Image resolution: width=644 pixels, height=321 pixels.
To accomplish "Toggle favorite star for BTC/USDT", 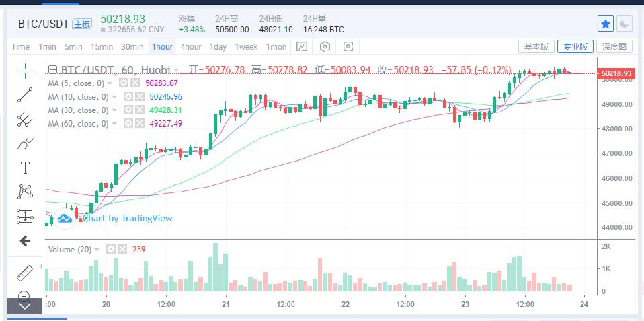I will click(x=606, y=24).
